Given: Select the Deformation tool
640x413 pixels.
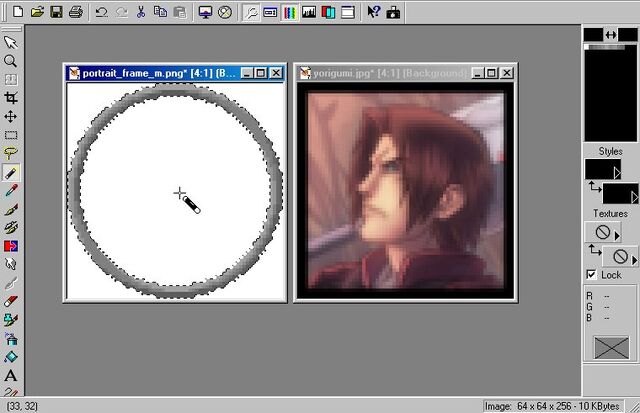Looking at the screenshot, I should [x=11, y=80].
